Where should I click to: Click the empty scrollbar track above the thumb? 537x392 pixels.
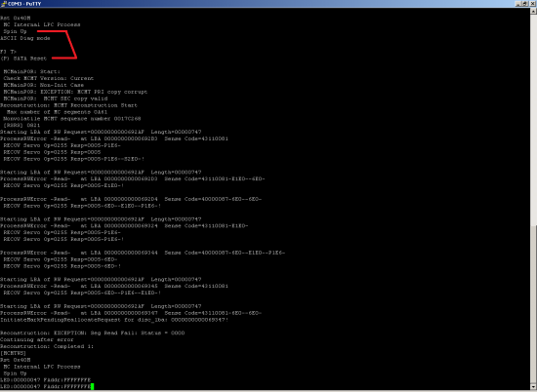point(533,120)
